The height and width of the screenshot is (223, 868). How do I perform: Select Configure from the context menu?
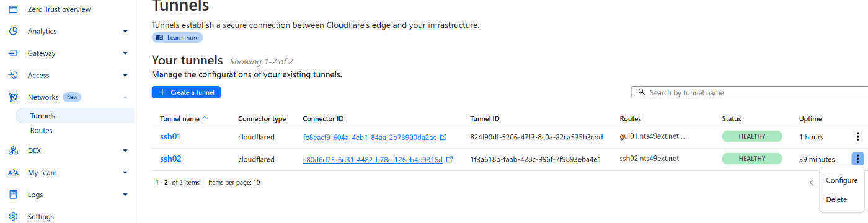(x=842, y=180)
